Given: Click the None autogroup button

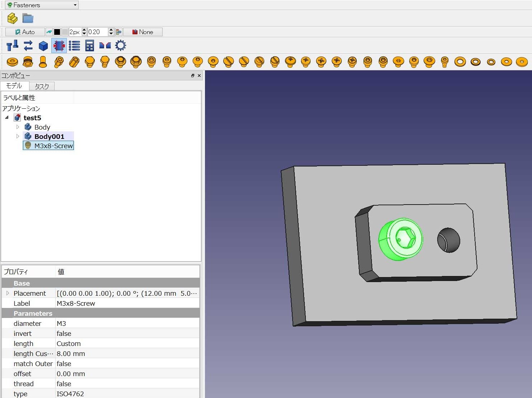Looking at the screenshot, I should click(x=143, y=32).
